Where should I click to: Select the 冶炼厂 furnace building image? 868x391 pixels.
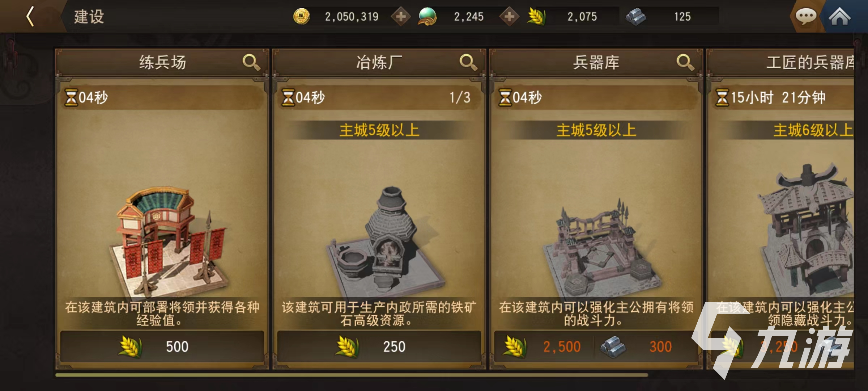pyautogui.click(x=385, y=241)
